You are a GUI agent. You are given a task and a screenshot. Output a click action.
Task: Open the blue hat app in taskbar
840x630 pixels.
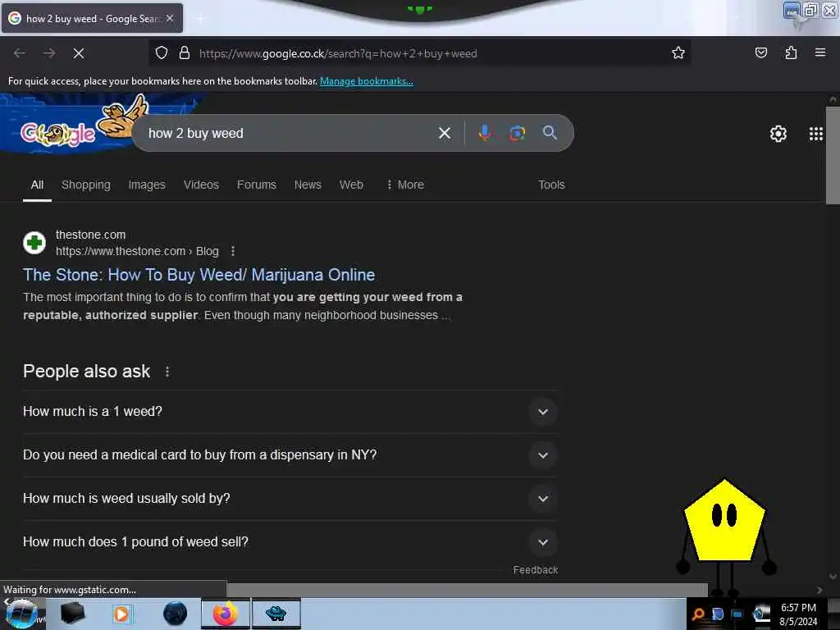(x=276, y=614)
